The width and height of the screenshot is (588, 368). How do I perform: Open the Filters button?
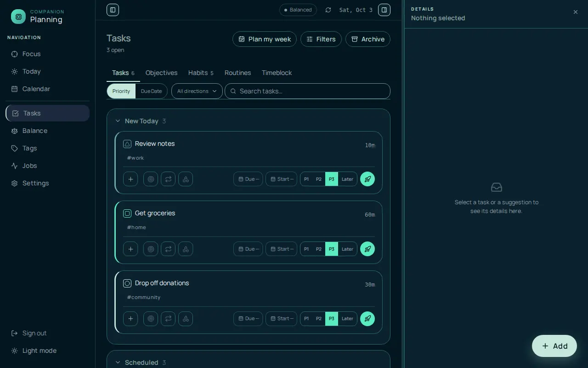point(321,39)
